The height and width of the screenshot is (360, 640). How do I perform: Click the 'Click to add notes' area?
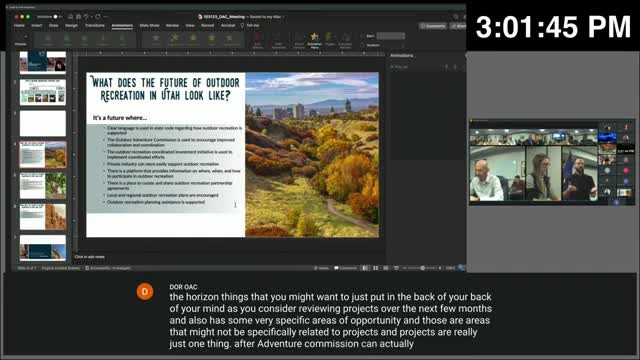click(89, 257)
